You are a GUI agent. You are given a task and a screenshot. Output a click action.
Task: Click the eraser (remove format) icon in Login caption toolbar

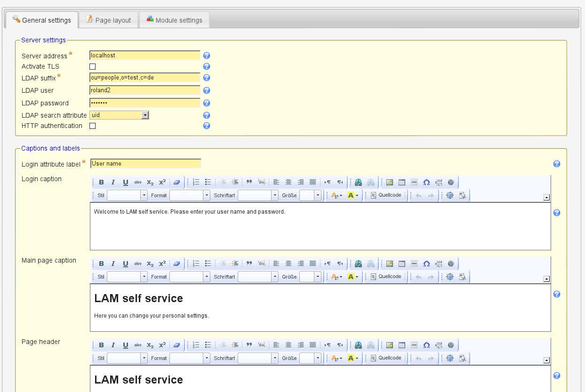click(x=176, y=183)
